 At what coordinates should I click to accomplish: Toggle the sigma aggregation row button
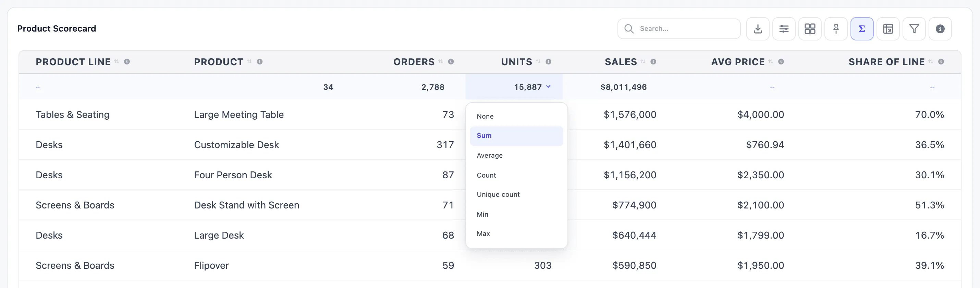point(862,29)
